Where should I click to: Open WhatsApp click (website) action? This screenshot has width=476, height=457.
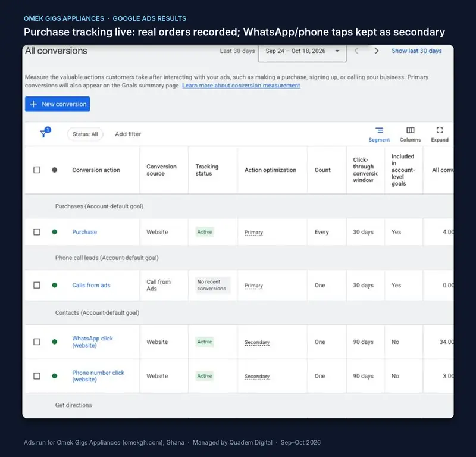pyautogui.click(x=92, y=342)
